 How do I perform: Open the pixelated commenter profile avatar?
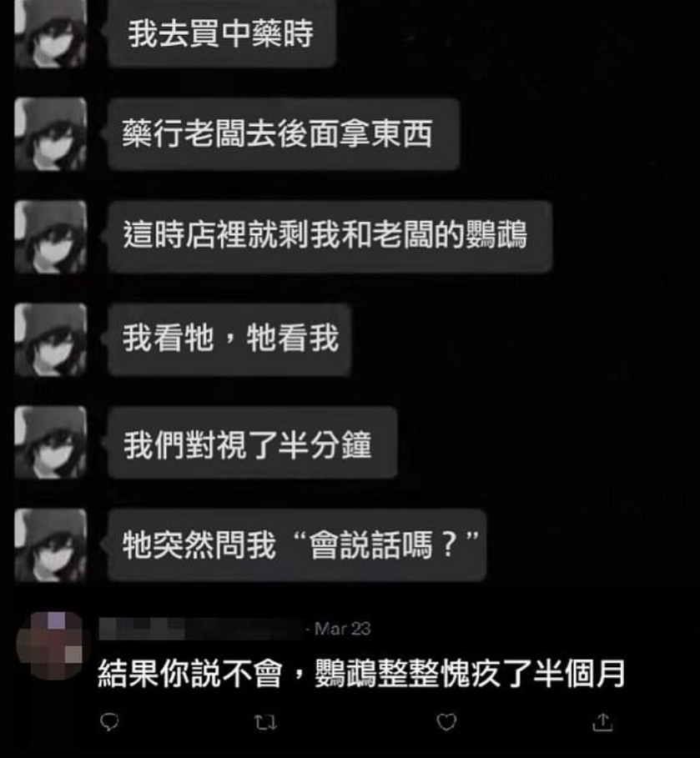point(51,646)
